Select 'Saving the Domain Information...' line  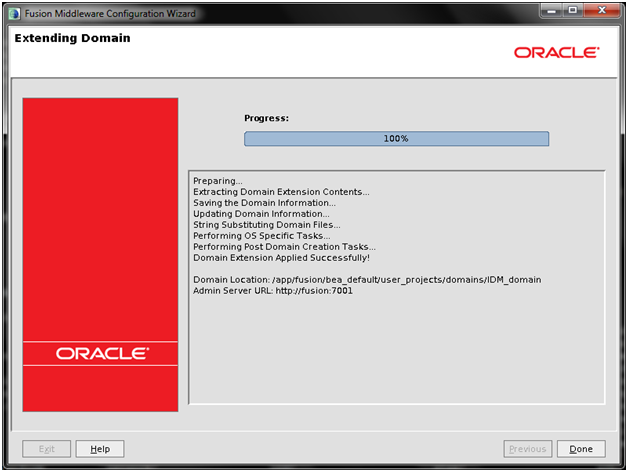[264, 203]
